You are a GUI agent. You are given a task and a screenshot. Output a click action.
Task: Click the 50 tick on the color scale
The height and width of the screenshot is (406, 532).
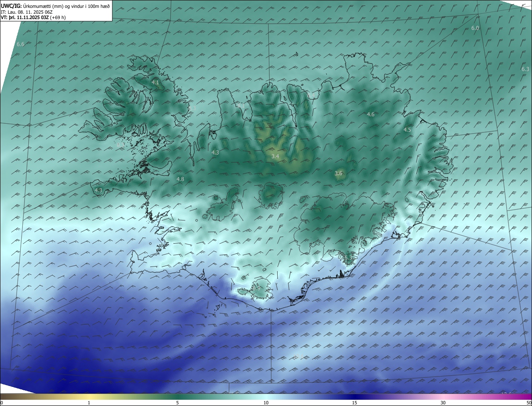529,403
